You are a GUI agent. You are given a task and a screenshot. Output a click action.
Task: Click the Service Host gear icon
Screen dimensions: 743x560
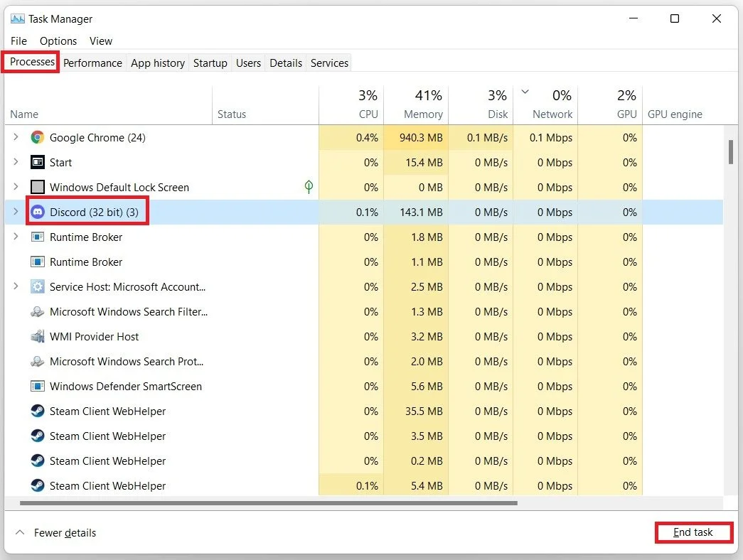tap(38, 286)
